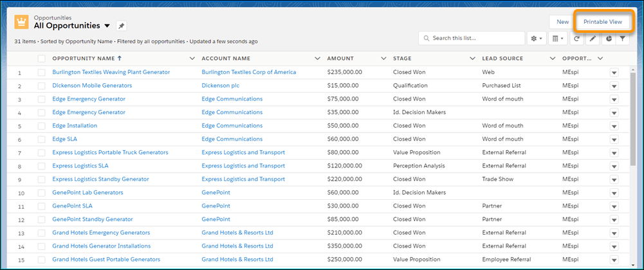
Task: Open Grand Hotels Generator Installations opportunity
Action: coord(102,246)
